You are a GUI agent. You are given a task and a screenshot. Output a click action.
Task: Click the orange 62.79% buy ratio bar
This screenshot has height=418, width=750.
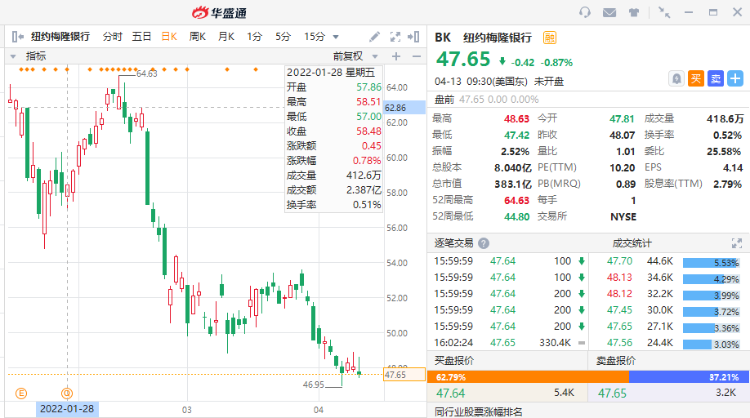[x=528, y=377]
